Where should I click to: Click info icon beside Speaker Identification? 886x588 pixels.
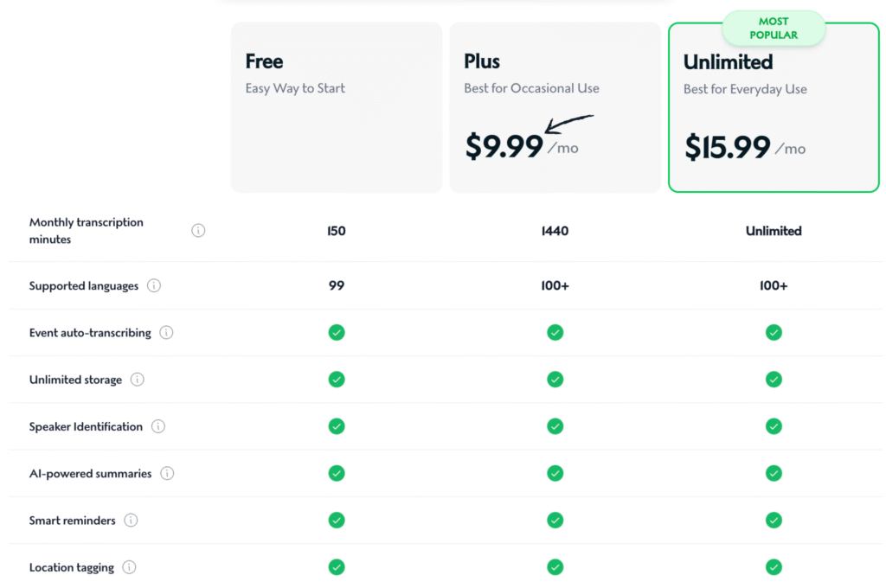pos(158,426)
